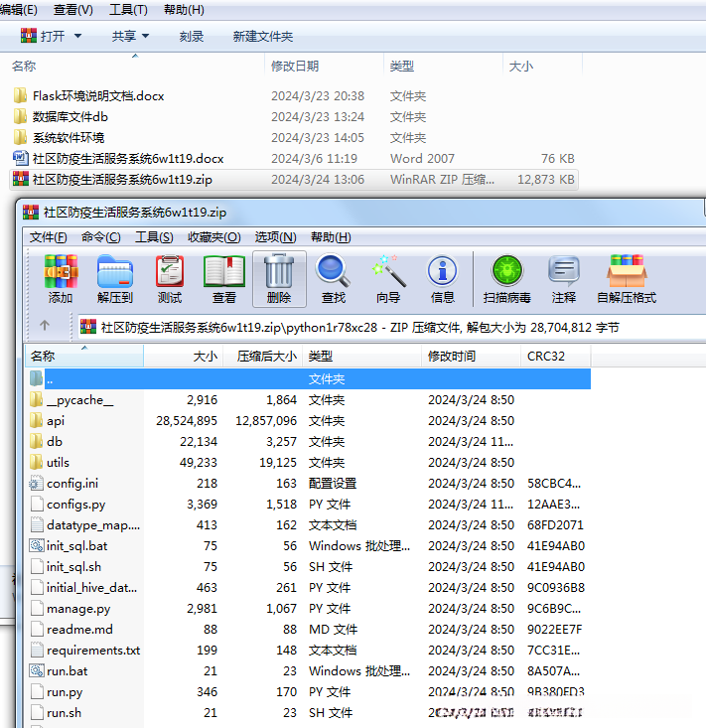Viewport: 706px width, 728px height.
Task: Click the parent folder '..' icon
Action: [36, 378]
